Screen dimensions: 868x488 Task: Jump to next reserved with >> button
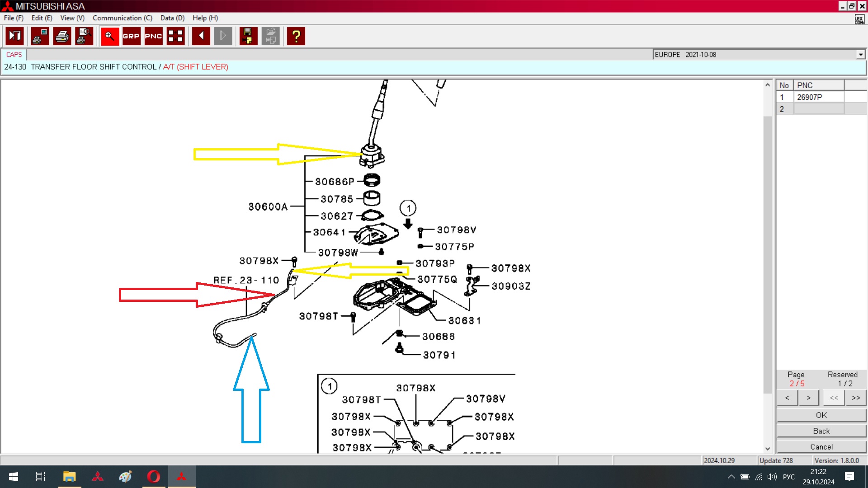(x=855, y=398)
